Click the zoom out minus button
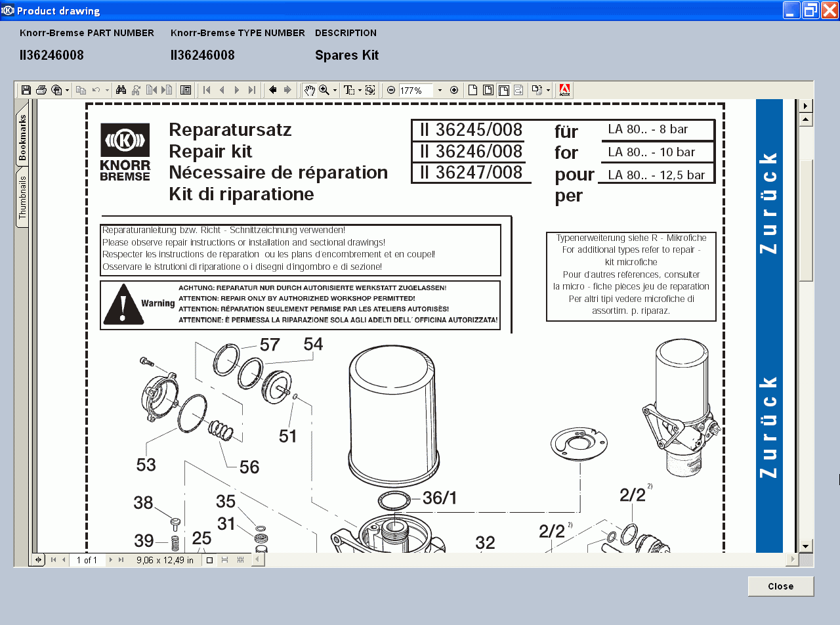This screenshot has height=625, width=840. pyautogui.click(x=391, y=90)
